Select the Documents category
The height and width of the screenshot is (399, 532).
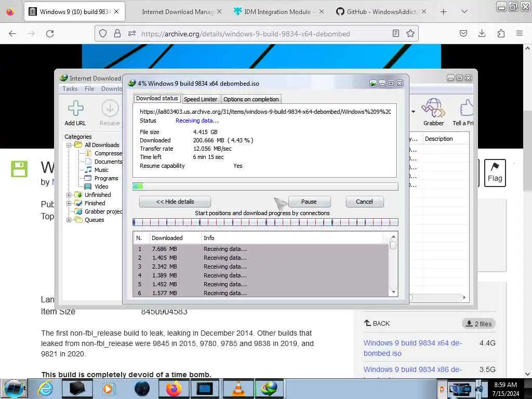[x=108, y=162]
